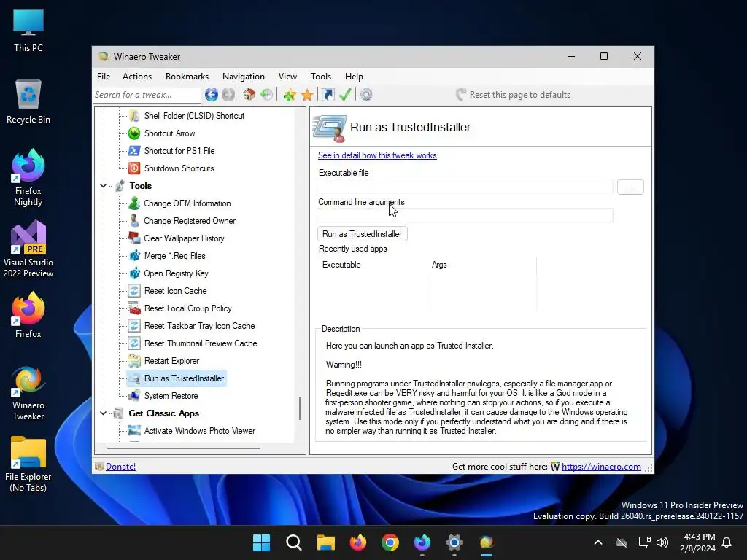Open 'See in detail how this tweak works' link

pyautogui.click(x=377, y=155)
